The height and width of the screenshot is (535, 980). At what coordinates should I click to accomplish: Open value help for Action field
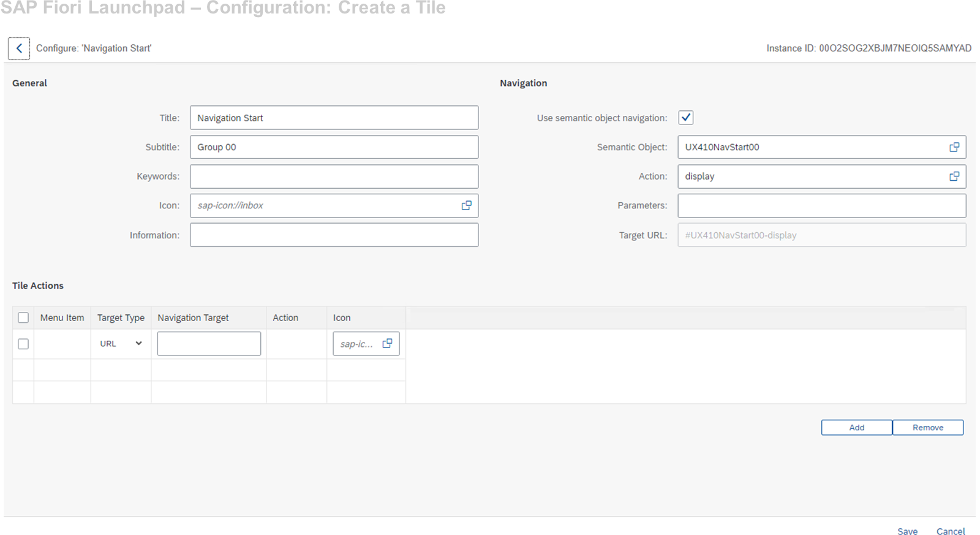[954, 176]
